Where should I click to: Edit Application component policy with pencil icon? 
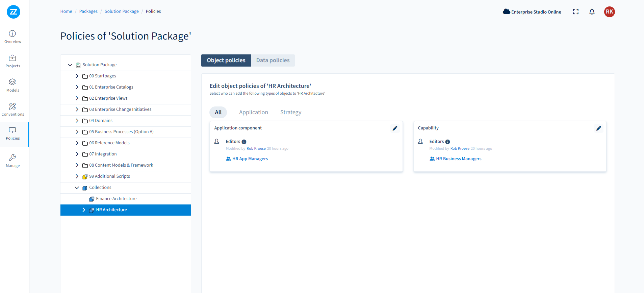395,128
